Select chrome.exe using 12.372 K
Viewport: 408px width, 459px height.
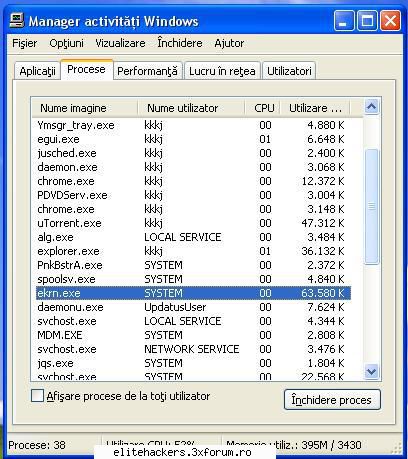coord(192,181)
